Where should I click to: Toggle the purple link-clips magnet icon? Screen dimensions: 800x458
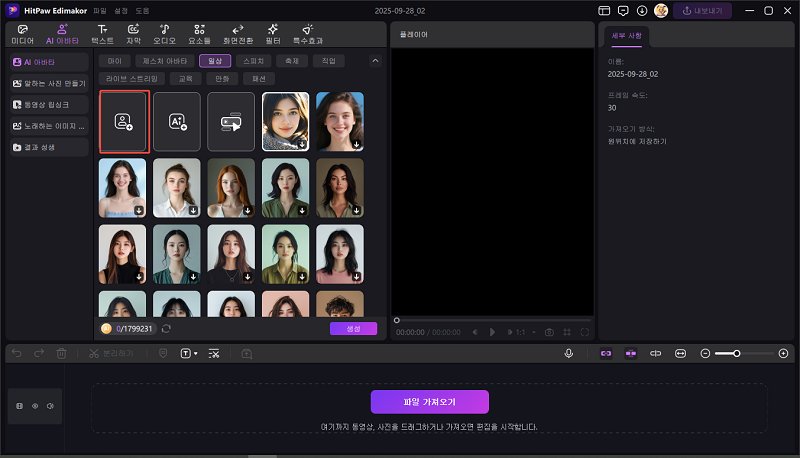pyautogui.click(x=606, y=353)
